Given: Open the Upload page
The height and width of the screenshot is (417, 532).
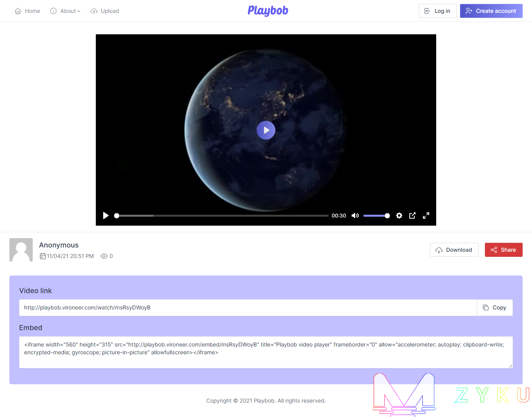Looking at the screenshot, I should (x=105, y=11).
